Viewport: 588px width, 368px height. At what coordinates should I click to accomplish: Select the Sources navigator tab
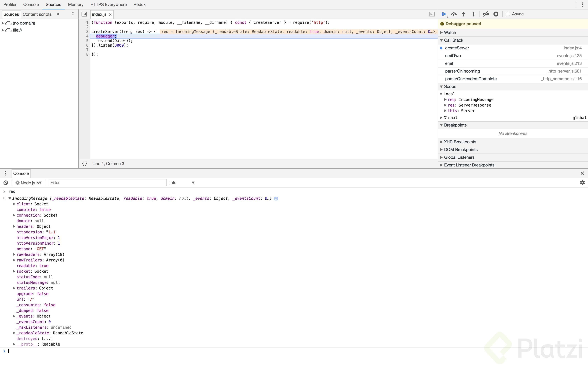(11, 14)
